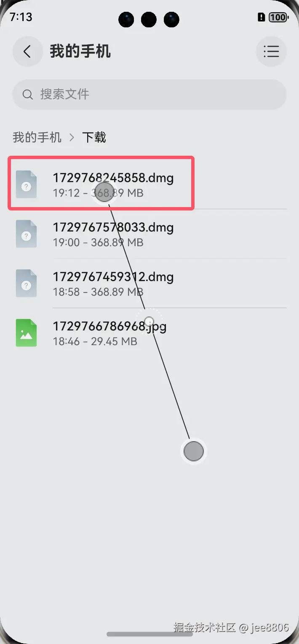This screenshot has width=299, height=644.
Task: Click the file icon of 1729767578033.dmg
Action: 26,234
